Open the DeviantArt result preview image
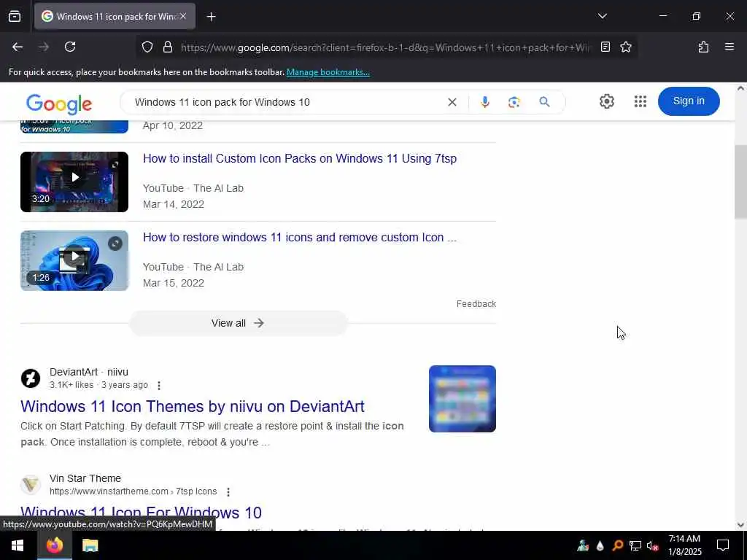The height and width of the screenshot is (560, 747). pyautogui.click(x=462, y=399)
